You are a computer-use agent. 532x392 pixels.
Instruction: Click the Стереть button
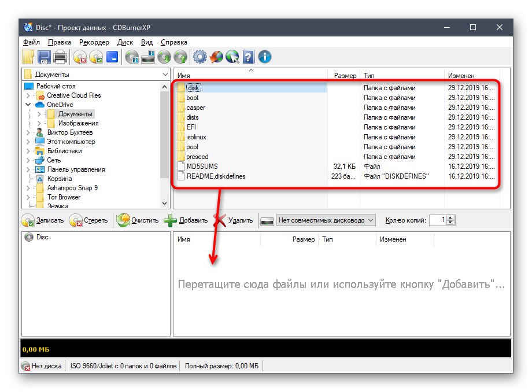tap(88, 220)
